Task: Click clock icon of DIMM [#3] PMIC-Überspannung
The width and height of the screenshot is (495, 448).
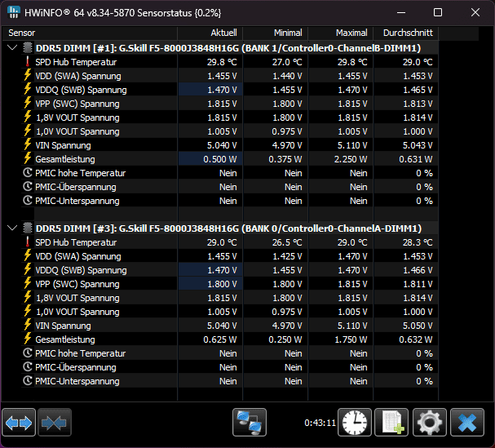Action: (28, 367)
